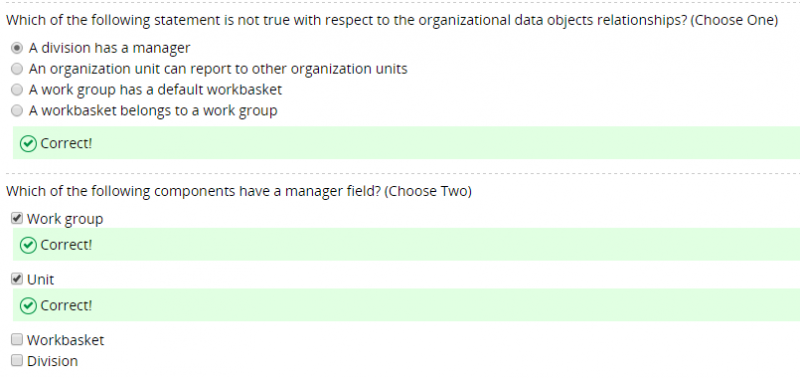Pick 'A workbasket belongs to a work group' radio
The height and width of the screenshot is (378, 800).
[x=17, y=111]
